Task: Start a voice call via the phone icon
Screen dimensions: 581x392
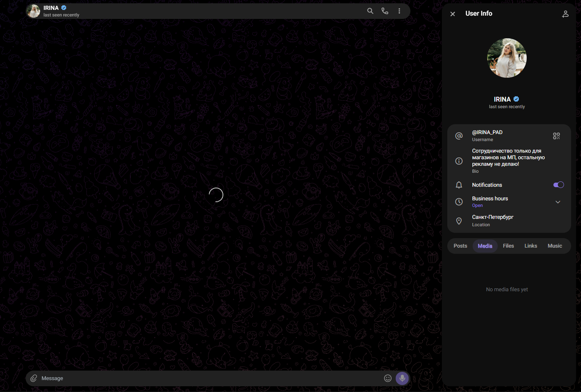Action: point(385,11)
